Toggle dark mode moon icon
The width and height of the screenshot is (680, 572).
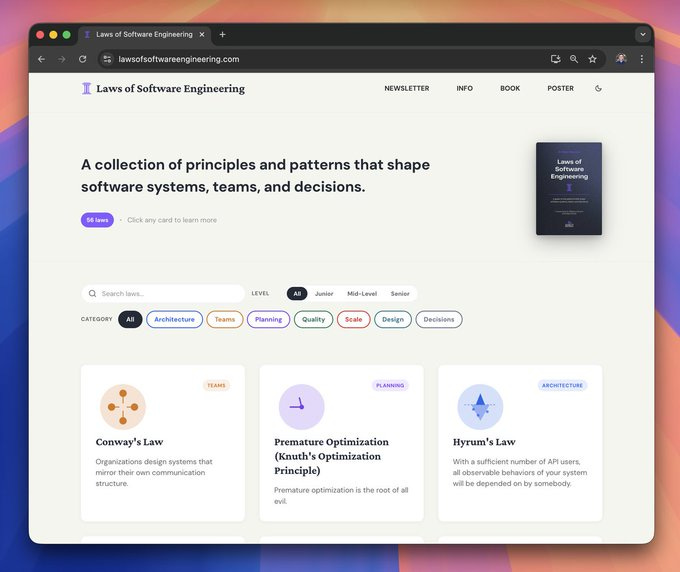coord(598,88)
